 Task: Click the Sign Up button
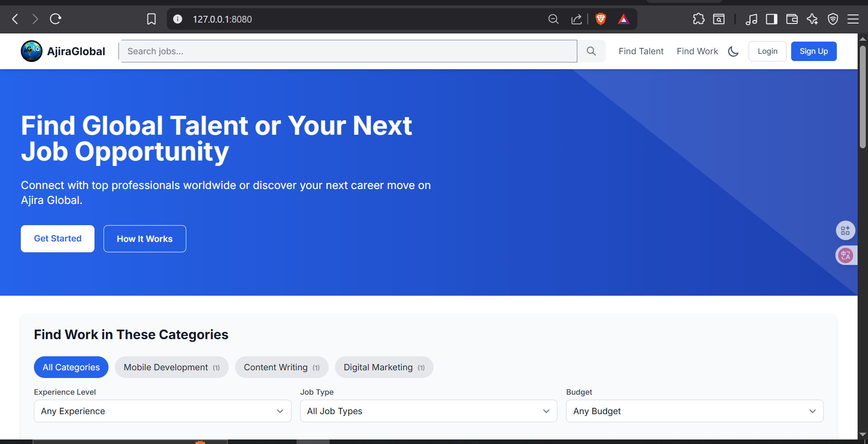click(813, 51)
